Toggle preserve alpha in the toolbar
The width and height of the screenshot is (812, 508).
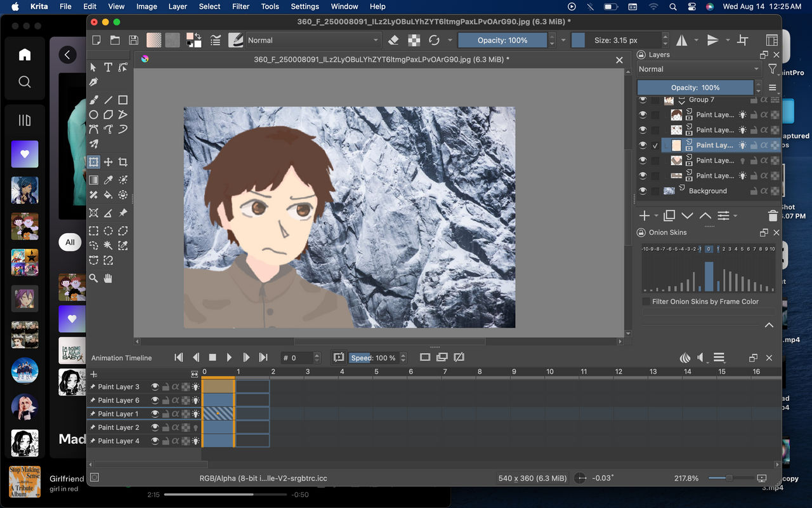point(414,40)
